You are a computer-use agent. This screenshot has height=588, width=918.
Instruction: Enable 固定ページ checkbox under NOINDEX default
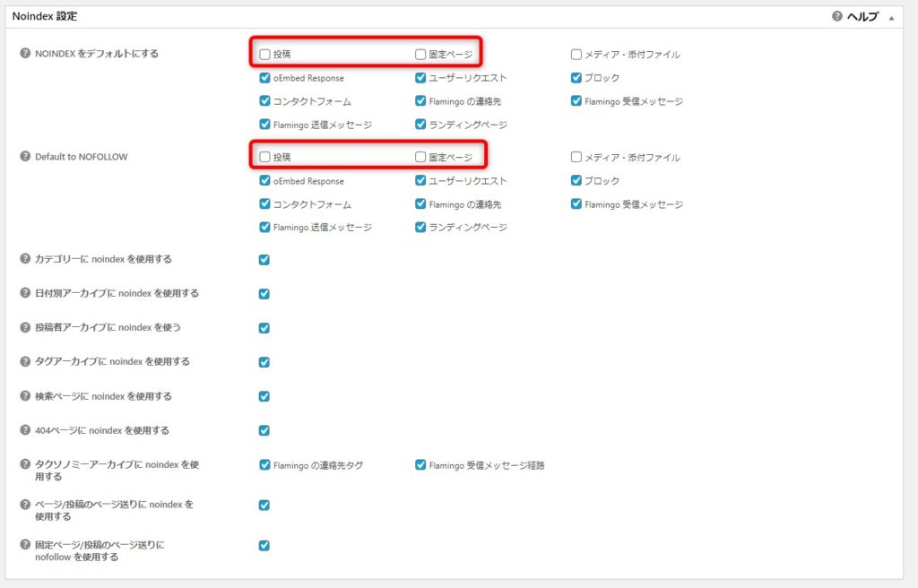(x=420, y=54)
